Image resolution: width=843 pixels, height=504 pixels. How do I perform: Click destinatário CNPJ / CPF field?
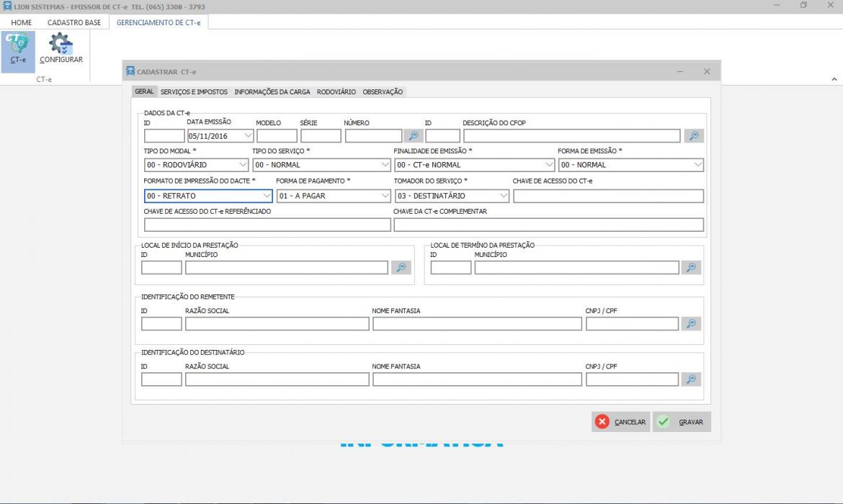click(x=633, y=379)
